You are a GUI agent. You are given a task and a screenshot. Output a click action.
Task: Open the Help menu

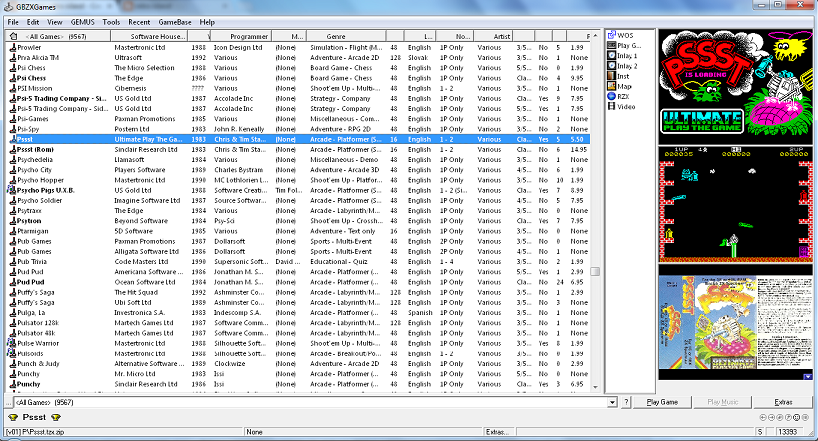[x=207, y=22]
